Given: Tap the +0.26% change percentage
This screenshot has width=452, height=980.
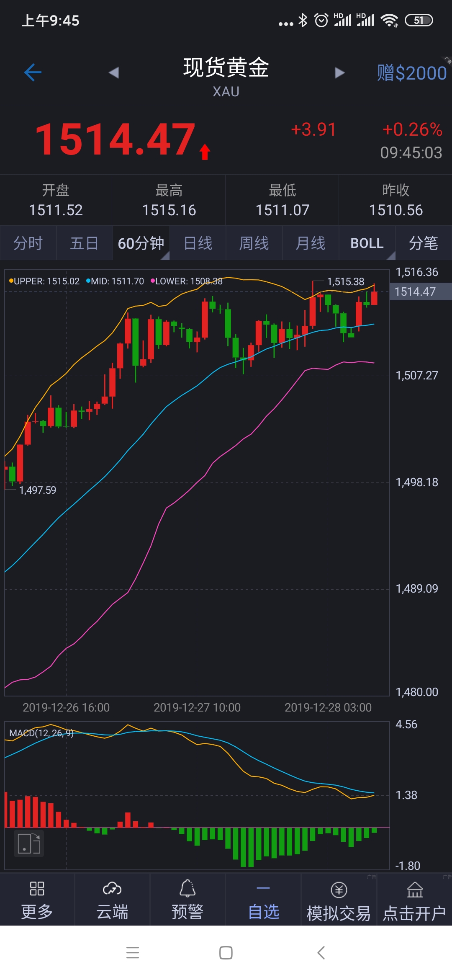Looking at the screenshot, I should pos(412,129).
